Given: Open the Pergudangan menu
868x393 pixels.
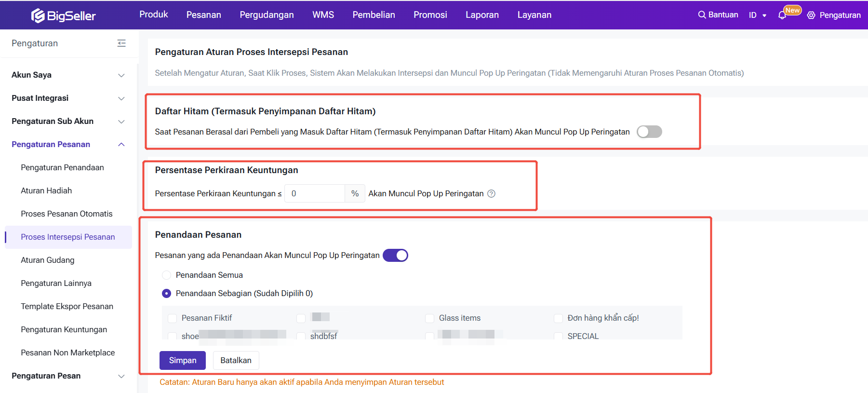Looking at the screenshot, I should (267, 15).
